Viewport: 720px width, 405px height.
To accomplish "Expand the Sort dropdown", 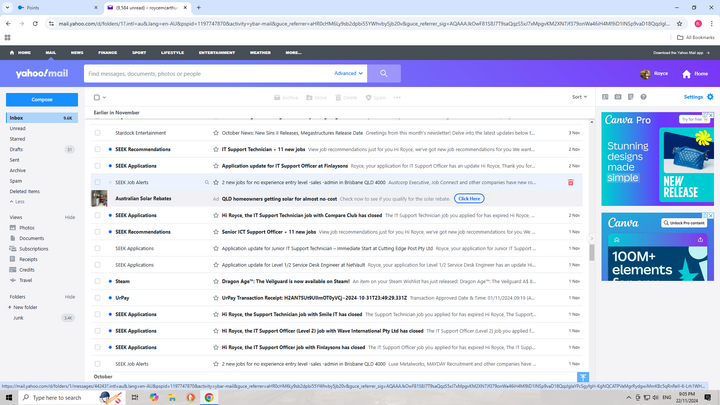I will point(579,97).
